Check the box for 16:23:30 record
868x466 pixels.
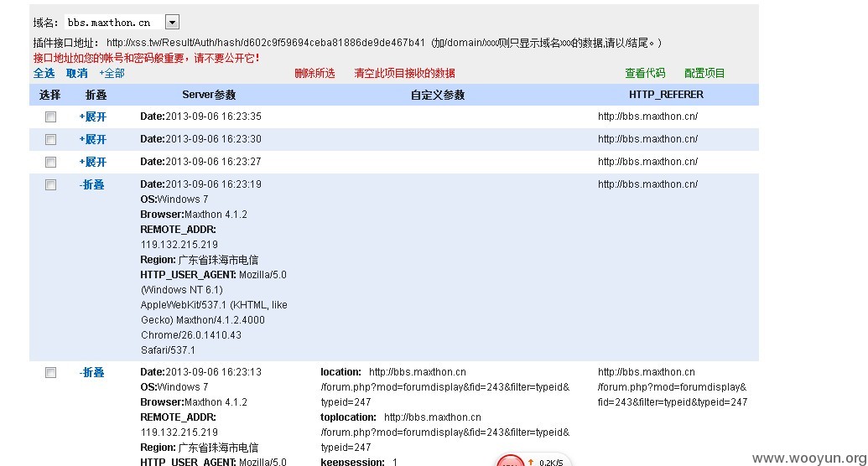coord(51,139)
